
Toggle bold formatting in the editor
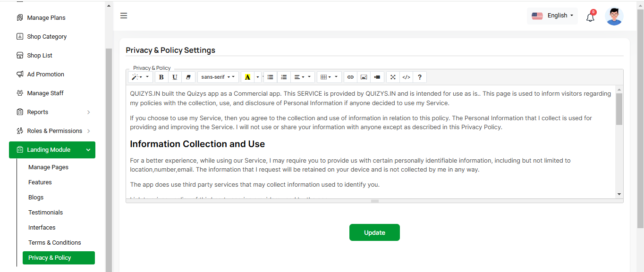point(161,77)
